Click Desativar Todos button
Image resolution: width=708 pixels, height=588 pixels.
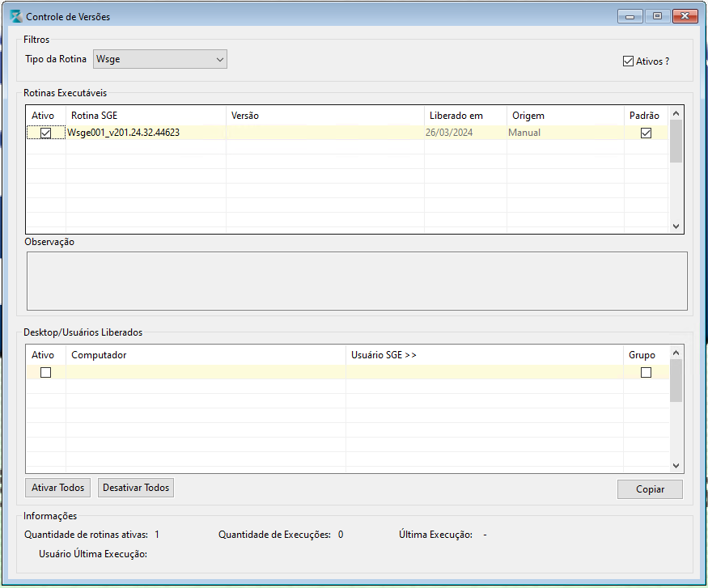(x=136, y=488)
